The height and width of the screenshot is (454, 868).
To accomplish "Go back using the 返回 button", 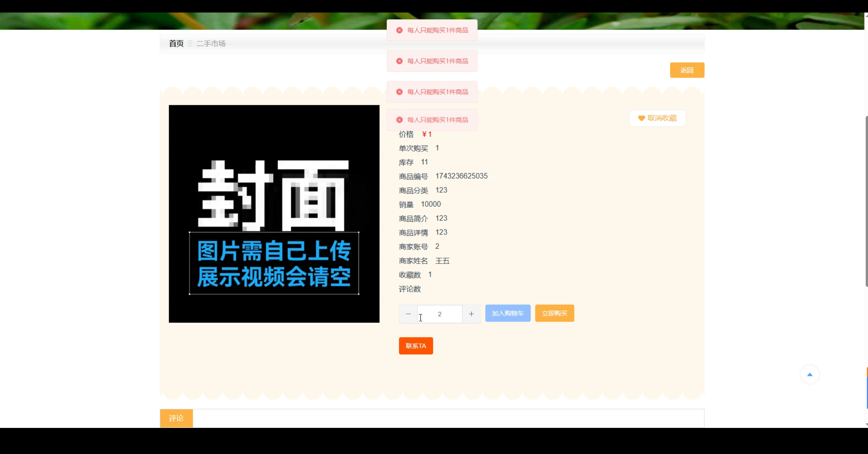I will pos(687,70).
